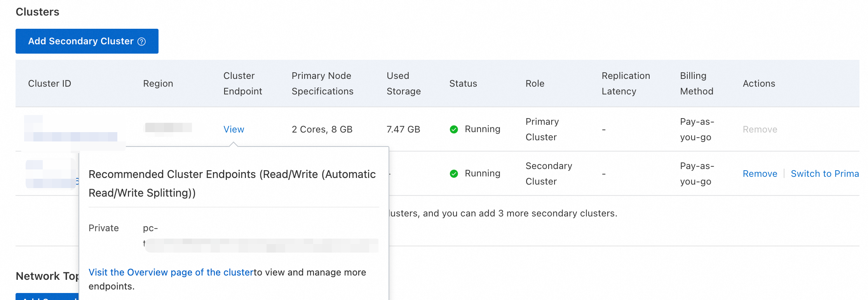Click the greyed-out Remove for Primary Cluster
868x300 pixels.
click(760, 129)
